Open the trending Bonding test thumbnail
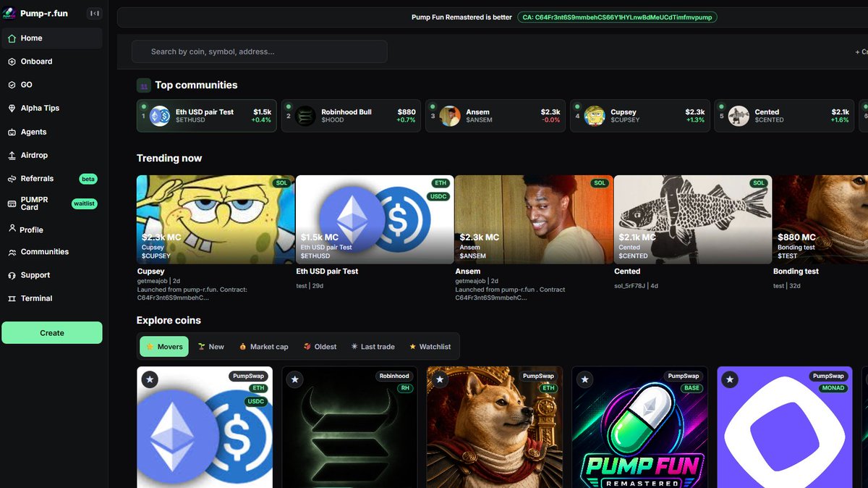Screen dimensions: 868x488 (820, 219)
